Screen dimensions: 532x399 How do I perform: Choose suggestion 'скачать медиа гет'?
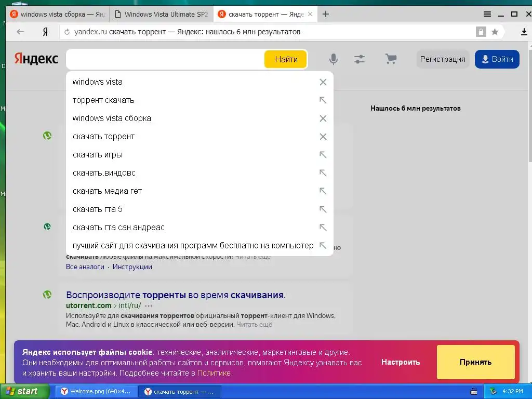point(199,191)
